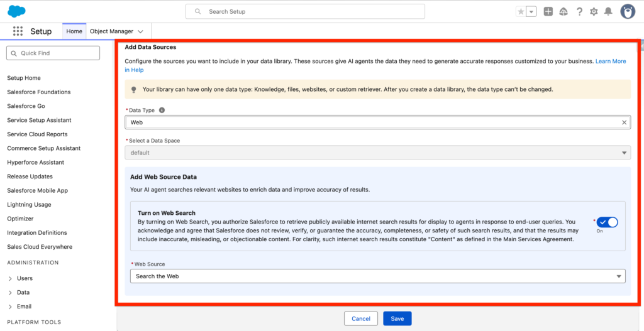
Task: Open the Trailhead guidance icon
Action: pos(563,11)
